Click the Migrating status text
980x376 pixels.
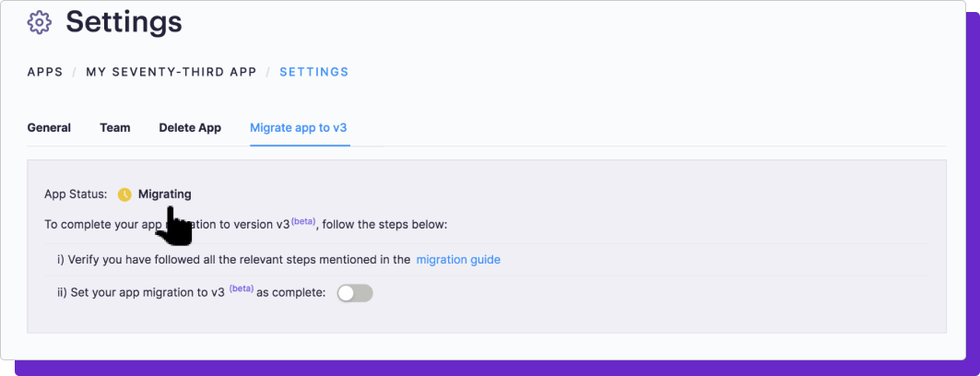click(x=164, y=194)
